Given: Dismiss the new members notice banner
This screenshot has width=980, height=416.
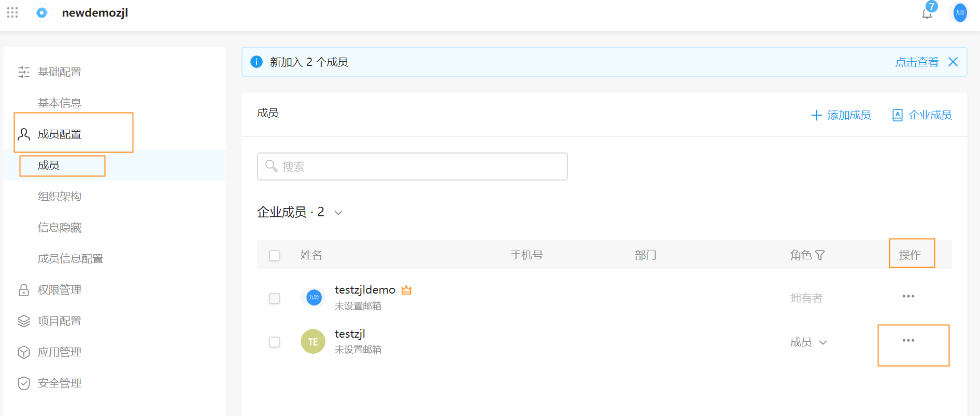Looking at the screenshot, I should coord(953,62).
